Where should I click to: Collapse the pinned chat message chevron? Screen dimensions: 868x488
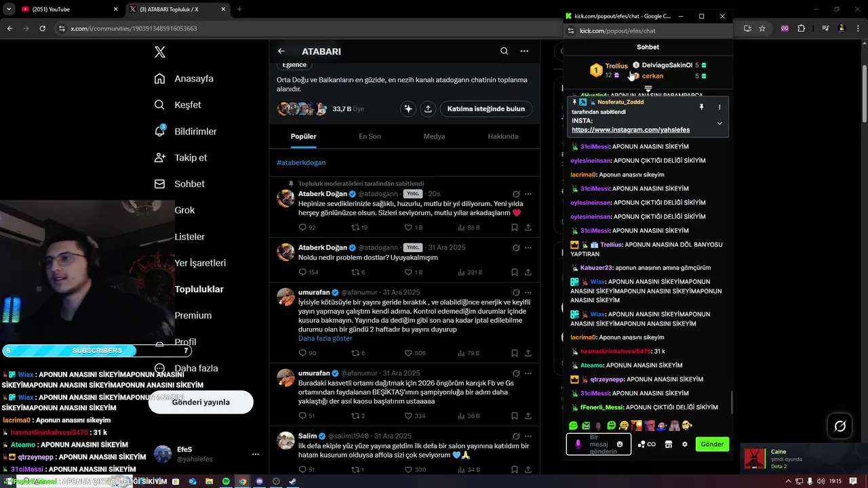pos(719,123)
